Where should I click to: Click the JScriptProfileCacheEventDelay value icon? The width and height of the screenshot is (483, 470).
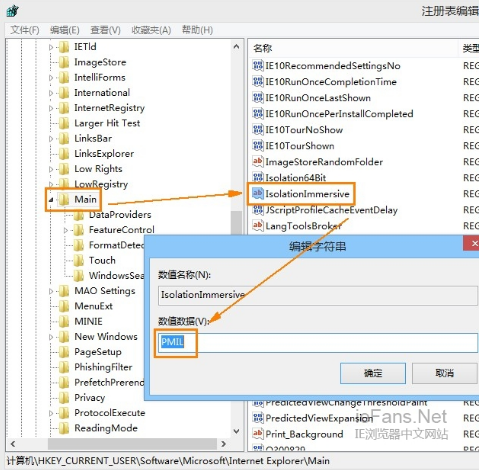[x=258, y=210]
